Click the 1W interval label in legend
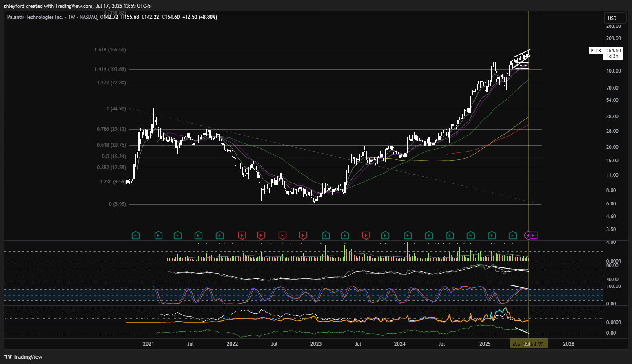The width and height of the screenshot is (632, 364). 72,17
